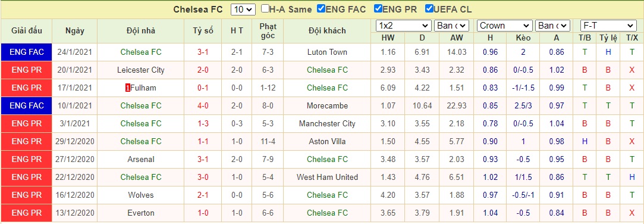Click the red card icon beside Fulham
Screen dimensions: 644x224
(x=128, y=88)
